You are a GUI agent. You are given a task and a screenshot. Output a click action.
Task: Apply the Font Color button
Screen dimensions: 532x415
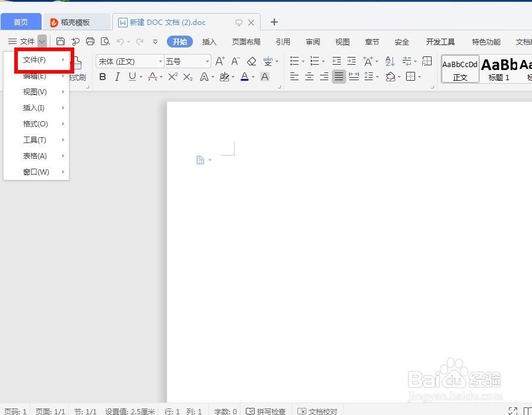point(245,77)
